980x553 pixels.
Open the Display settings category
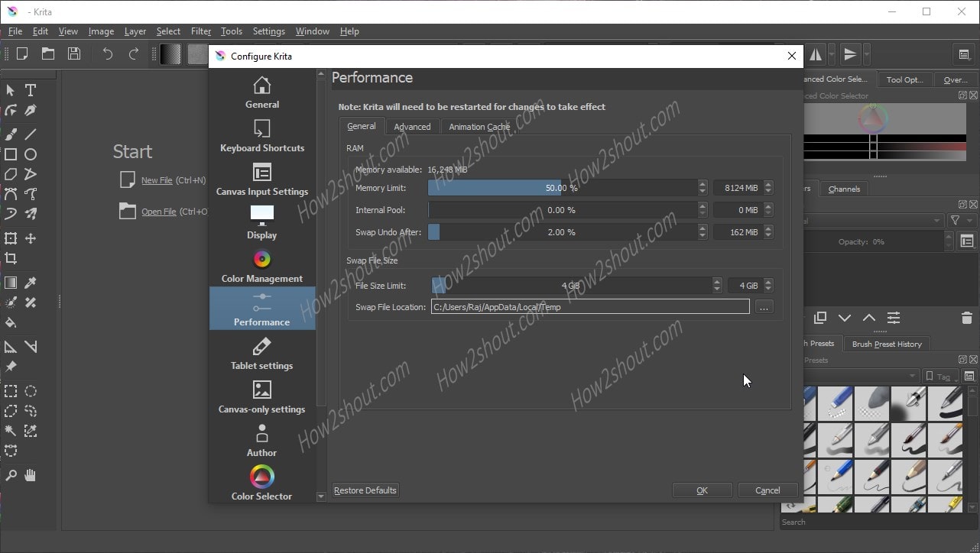coord(262,223)
